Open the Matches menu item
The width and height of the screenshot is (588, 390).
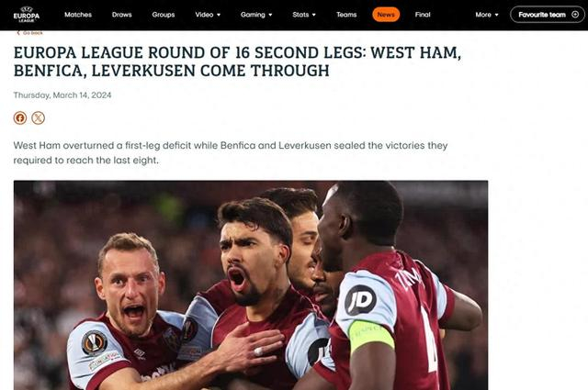pos(78,15)
